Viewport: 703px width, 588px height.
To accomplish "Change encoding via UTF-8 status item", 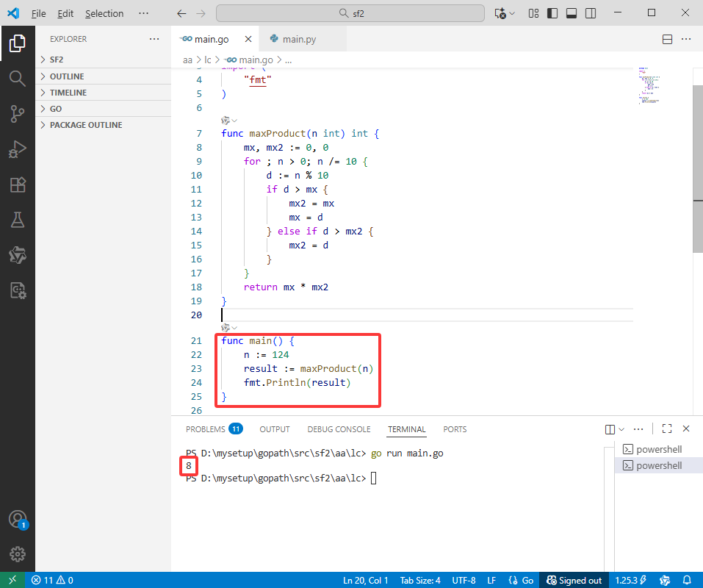I will [464, 580].
